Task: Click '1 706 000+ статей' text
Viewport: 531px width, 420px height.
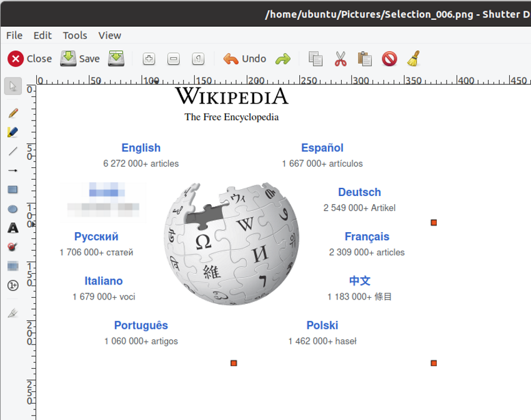Action: click(x=96, y=252)
